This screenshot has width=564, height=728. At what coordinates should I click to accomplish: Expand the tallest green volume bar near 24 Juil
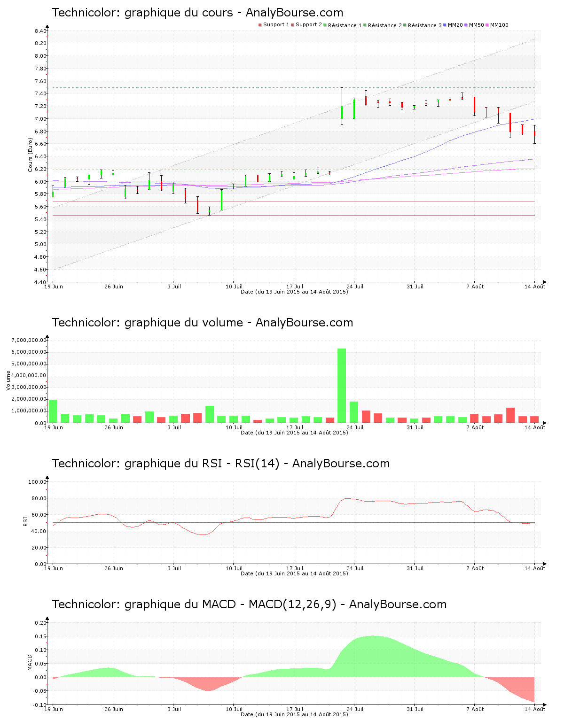pyautogui.click(x=341, y=385)
